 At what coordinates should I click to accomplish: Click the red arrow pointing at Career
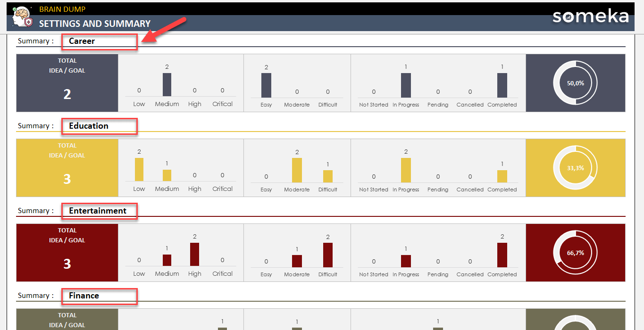165,31
